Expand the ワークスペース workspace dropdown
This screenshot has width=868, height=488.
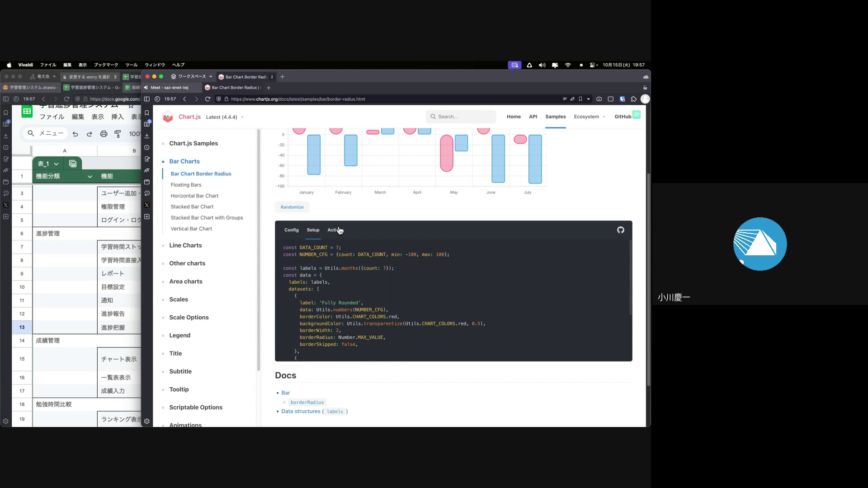192,77
